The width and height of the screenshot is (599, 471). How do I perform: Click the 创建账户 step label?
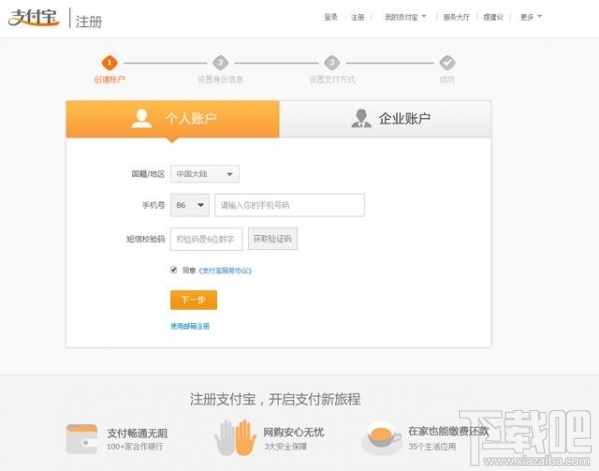point(109,79)
